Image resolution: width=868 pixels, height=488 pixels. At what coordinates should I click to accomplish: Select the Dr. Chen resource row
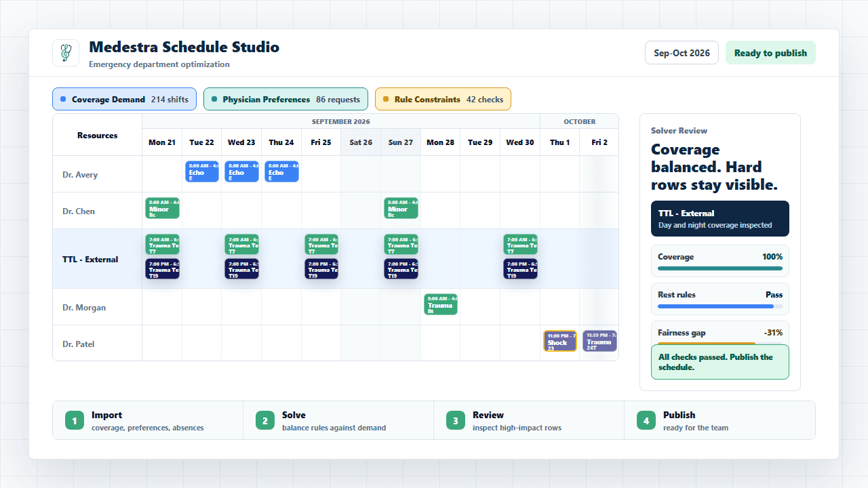(336, 211)
